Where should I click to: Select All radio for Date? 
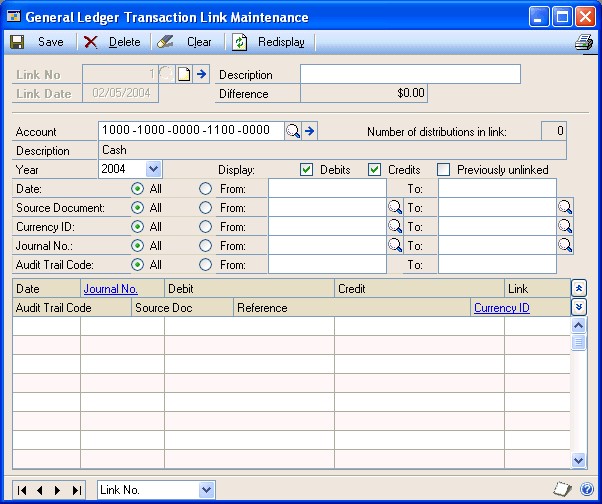137,188
